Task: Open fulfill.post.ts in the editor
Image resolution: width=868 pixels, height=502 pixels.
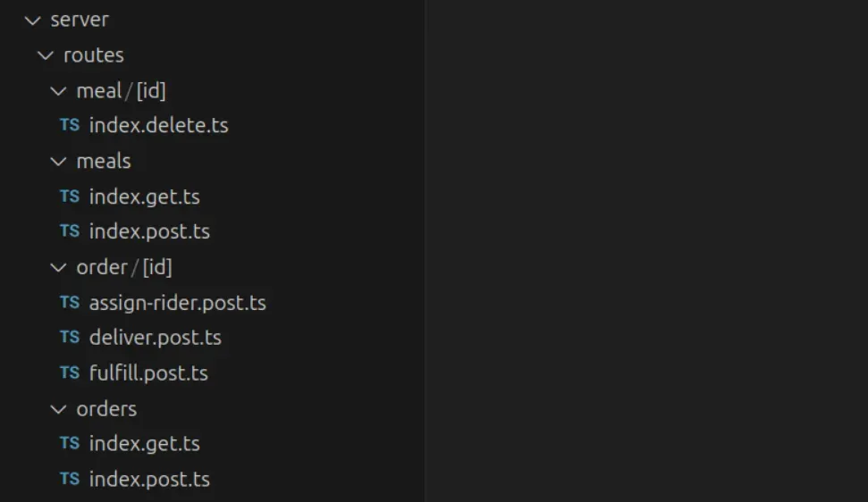Action: tap(148, 372)
